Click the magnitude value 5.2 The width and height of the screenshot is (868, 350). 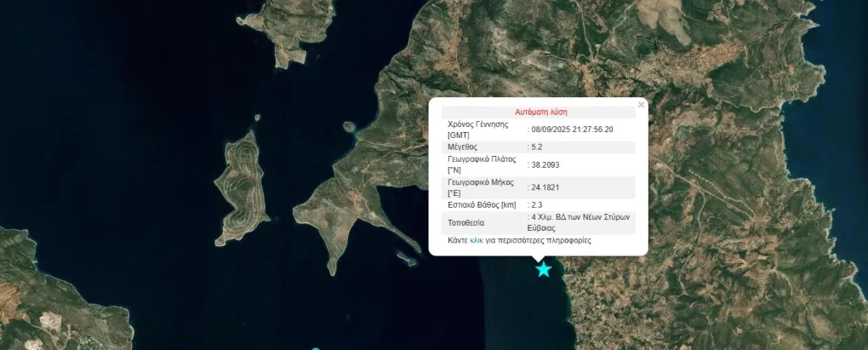537,147
